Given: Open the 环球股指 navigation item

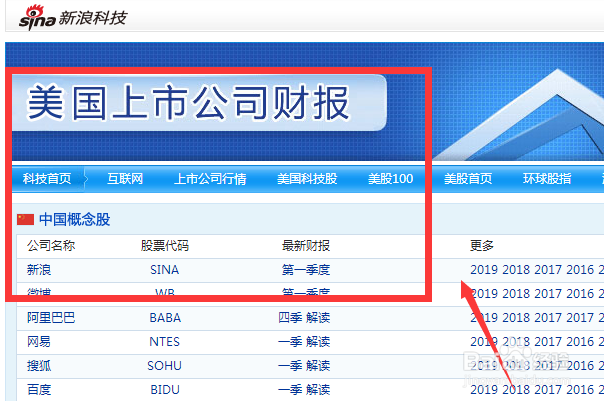Looking at the screenshot, I should (x=547, y=179).
